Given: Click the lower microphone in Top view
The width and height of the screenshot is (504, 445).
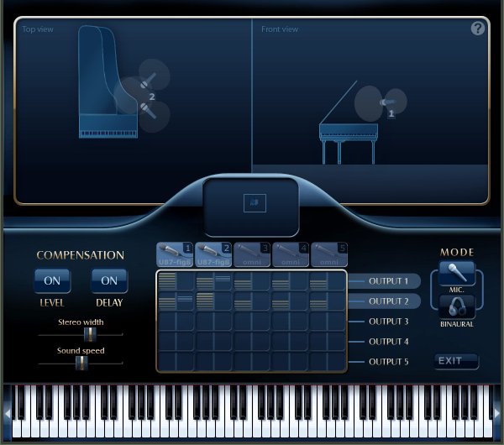Looking at the screenshot, I should pos(148,110).
